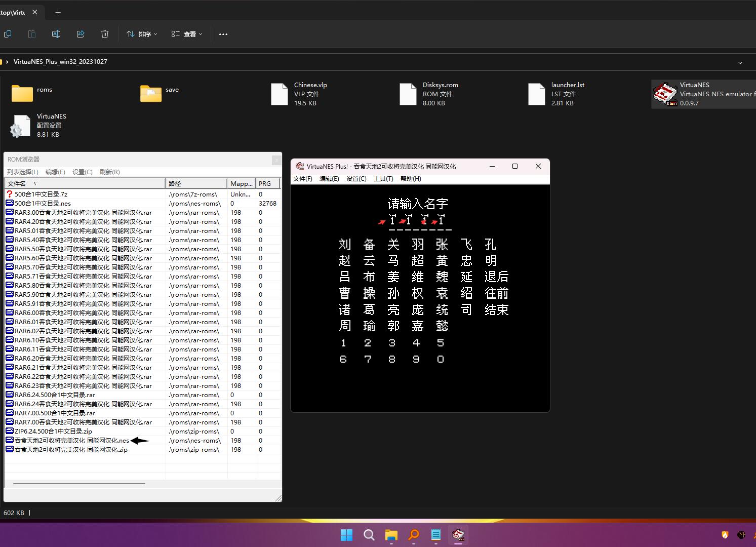Screen dimensions: 756x547
Task: Select the Chinese.vlp file icon
Action: coord(280,94)
